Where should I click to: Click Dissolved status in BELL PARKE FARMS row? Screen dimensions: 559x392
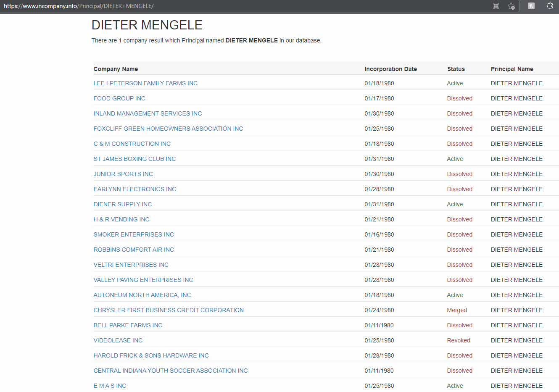point(460,325)
